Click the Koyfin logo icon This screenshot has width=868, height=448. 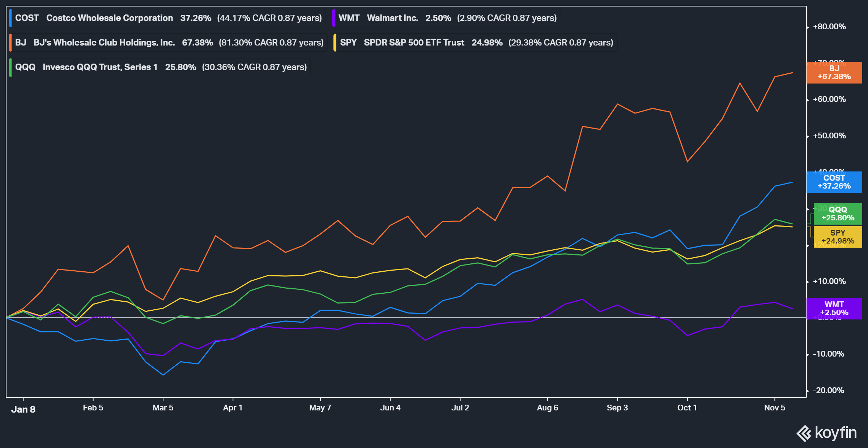(x=804, y=433)
